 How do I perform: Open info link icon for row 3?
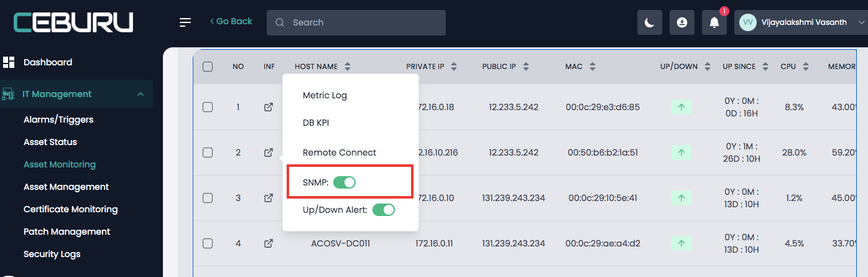(268, 198)
